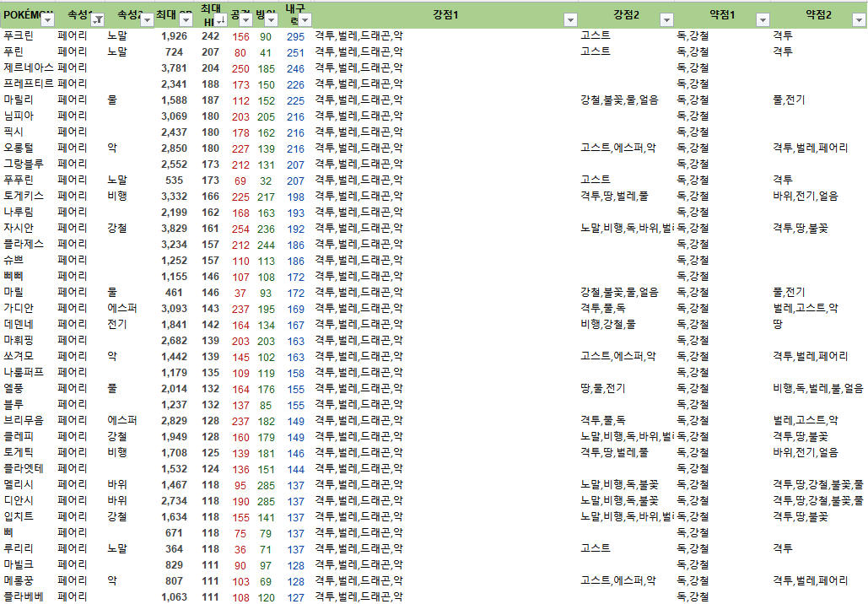The image size is (868, 604).
Task: Select the 프레프티르 name cell
Action: (28, 84)
